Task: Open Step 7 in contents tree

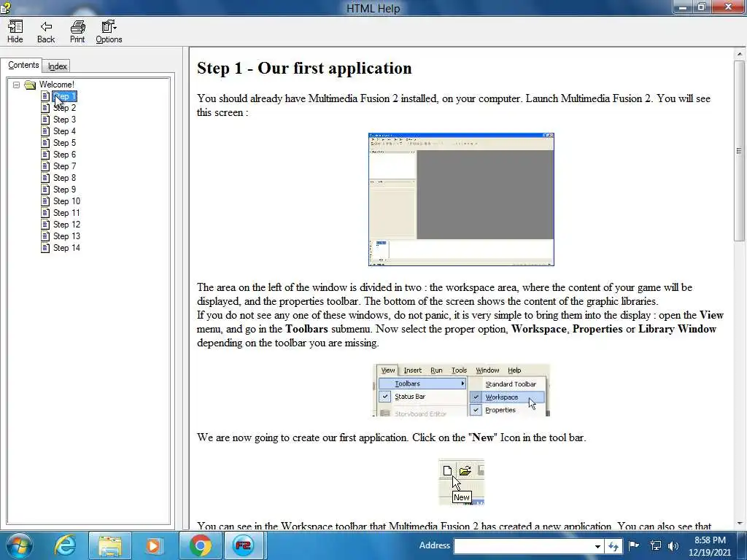Action: coord(64,166)
